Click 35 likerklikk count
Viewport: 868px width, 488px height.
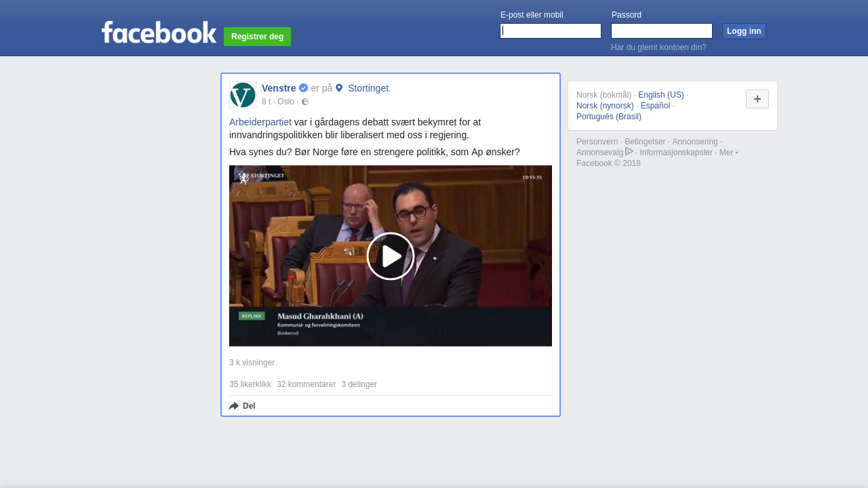(250, 384)
